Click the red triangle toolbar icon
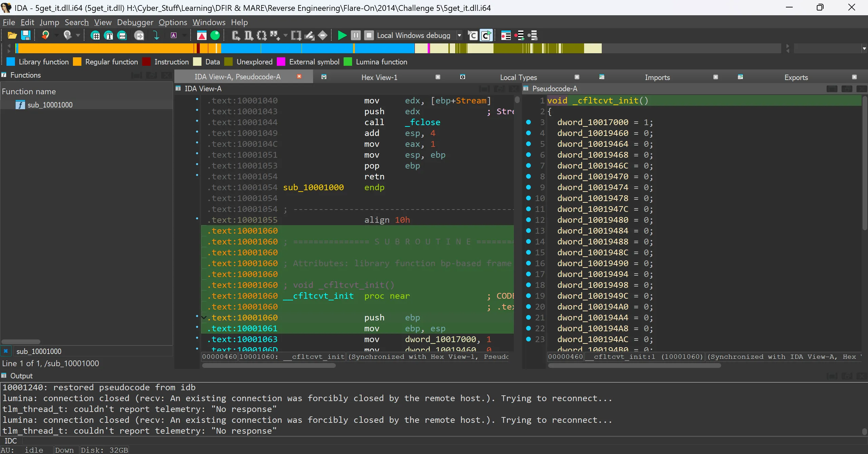Image resolution: width=868 pixels, height=454 pixels. [202, 35]
